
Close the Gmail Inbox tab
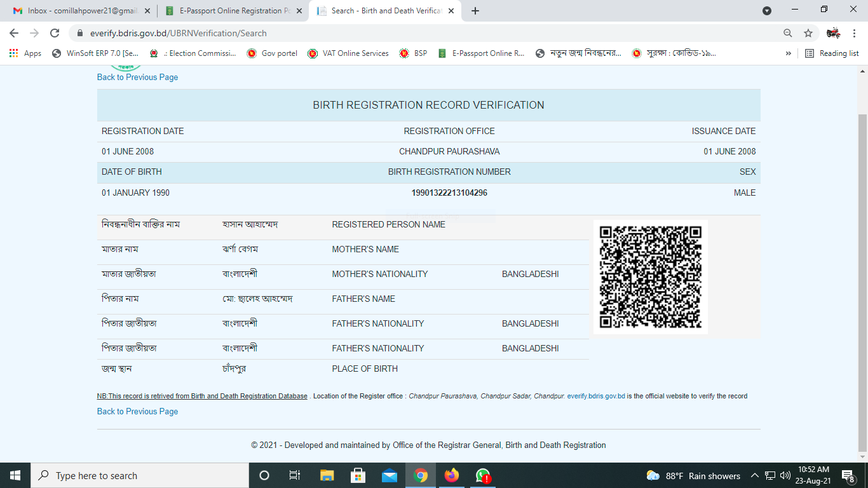pyautogui.click(x=147, y=11)
